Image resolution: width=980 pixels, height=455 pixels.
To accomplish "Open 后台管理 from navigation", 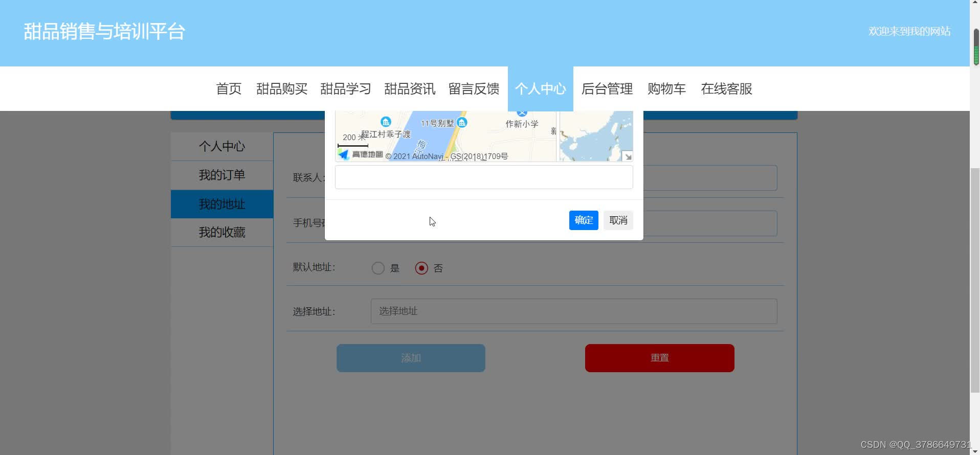I will click(607, 89).
